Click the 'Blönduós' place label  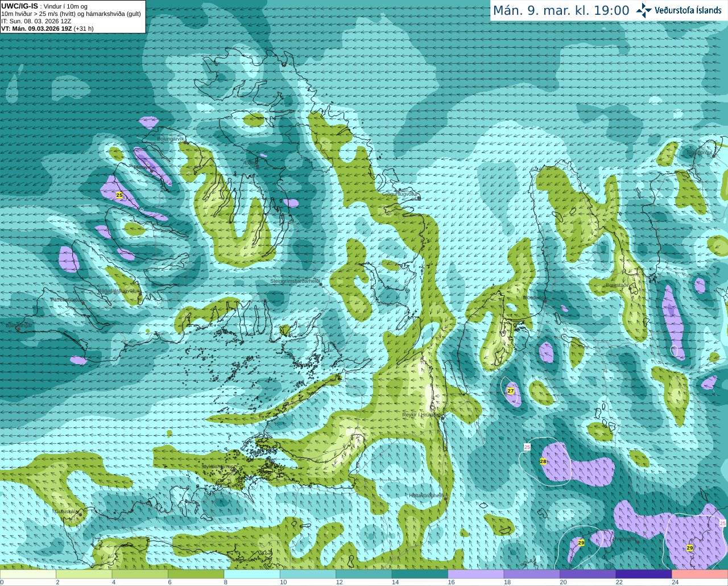click(x=533, y=298)
